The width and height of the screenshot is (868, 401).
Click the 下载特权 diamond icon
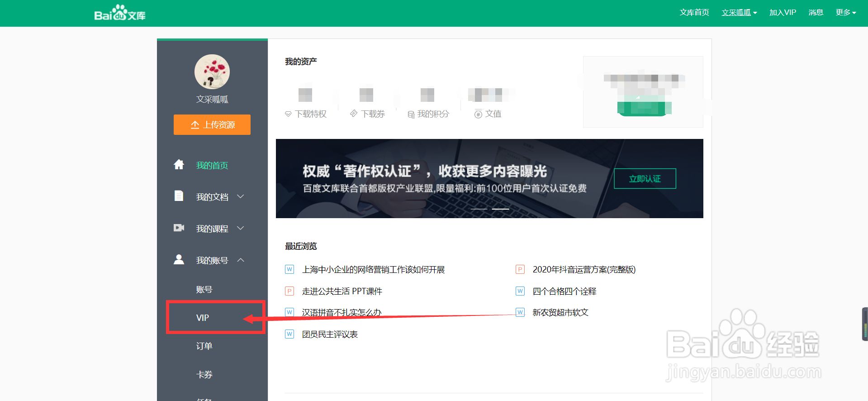tap(288, 114)
